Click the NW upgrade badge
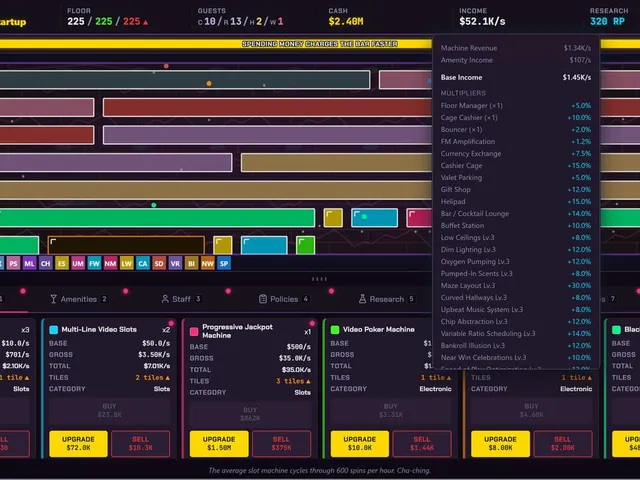640x480 pixels. (208, 263)
